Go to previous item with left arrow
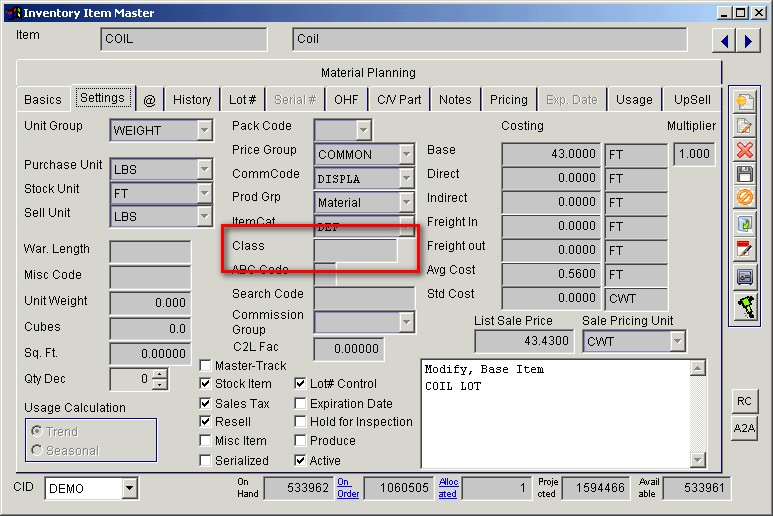This screenshot has width=773, height=516. [x=724, y=40]
